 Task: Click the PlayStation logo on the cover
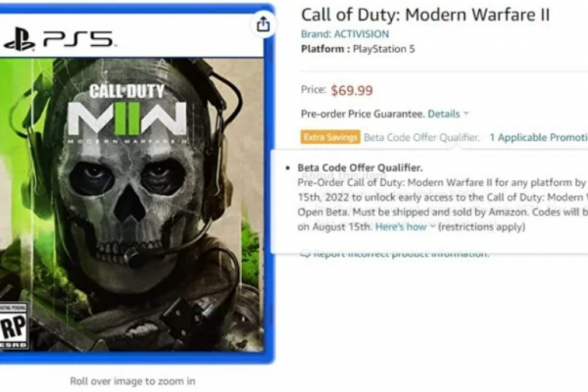click(x=19, y=38)
